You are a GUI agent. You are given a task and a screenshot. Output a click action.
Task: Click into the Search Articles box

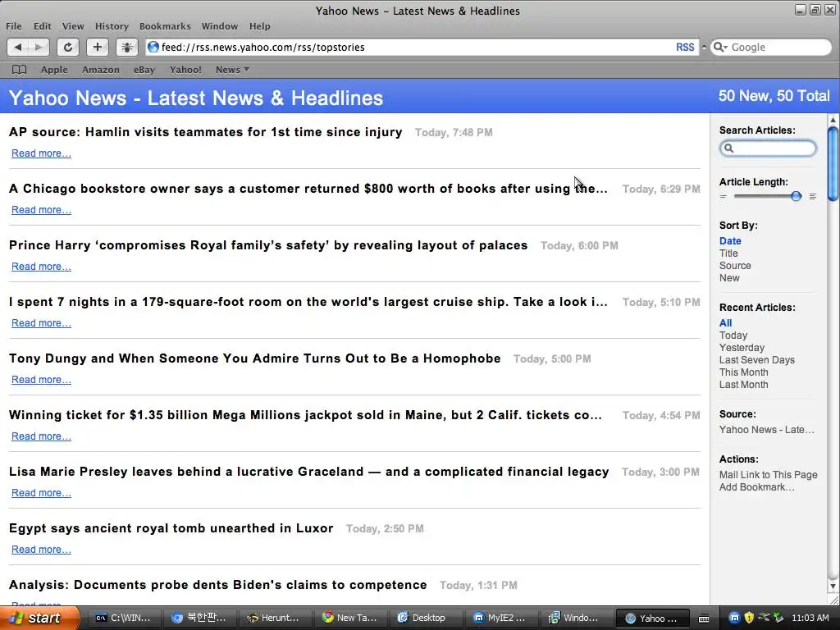pos(768,148)
